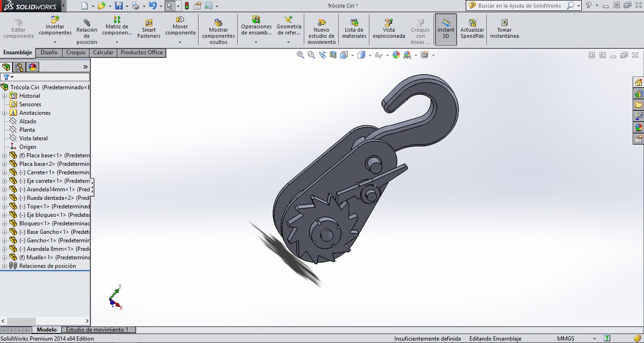The height and width of the screenshot is (343, 644).
Task: Click the Rebuild traffic light icon
Action: coord(187,6)
